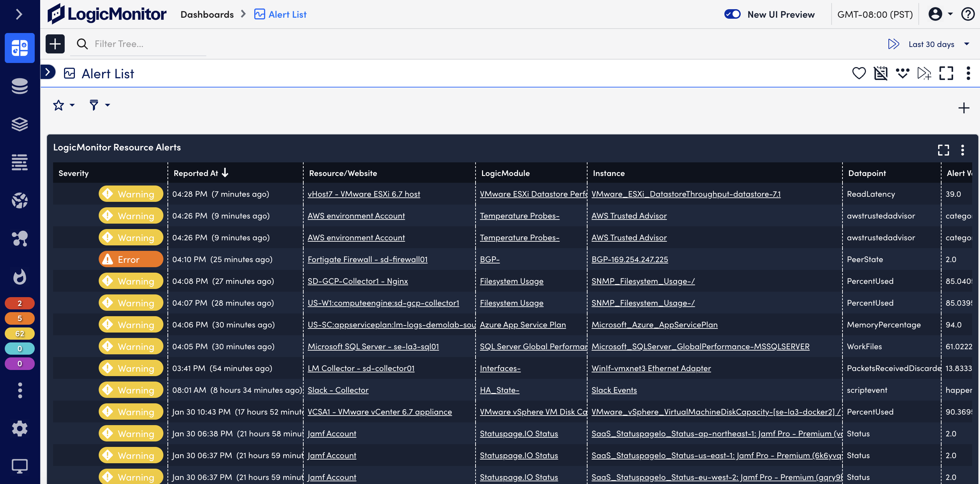This screenshot has width=980, height=484.
Task: Select the Resources icon in the left sidebar
Action: coord(19,86)
